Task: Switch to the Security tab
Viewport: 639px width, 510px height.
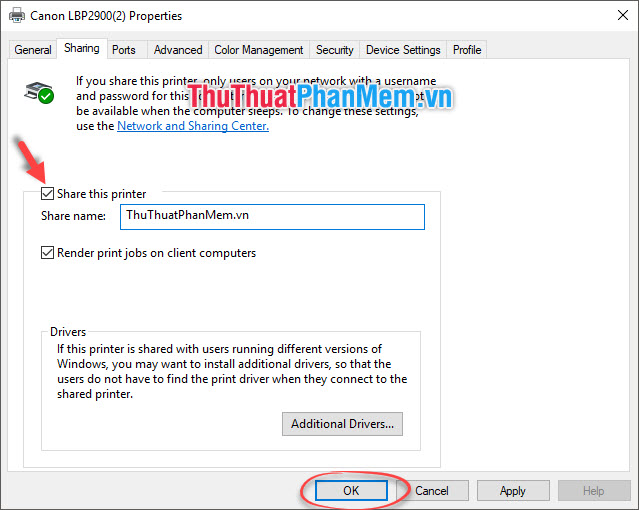Action: point(335,50)
